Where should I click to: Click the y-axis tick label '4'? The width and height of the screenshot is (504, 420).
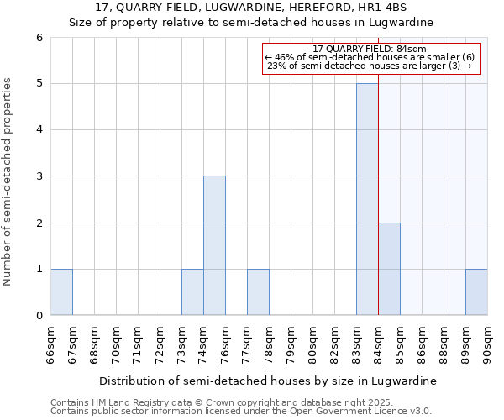point(39,130)
